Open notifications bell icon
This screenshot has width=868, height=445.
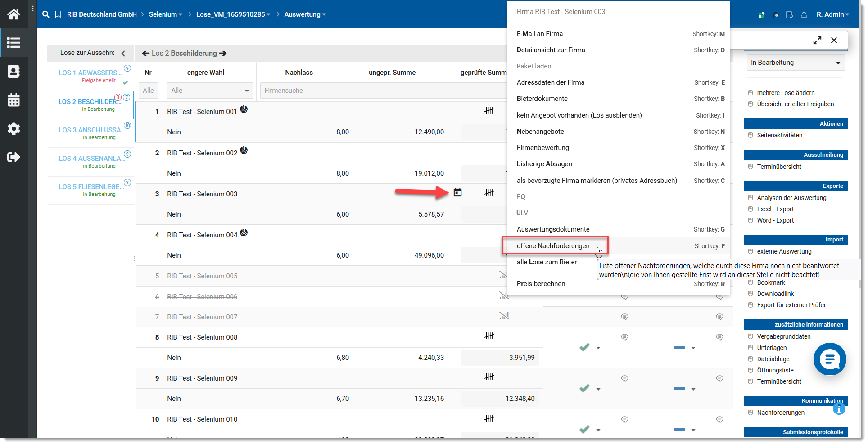pyautogui.click(x=804, y=15)
